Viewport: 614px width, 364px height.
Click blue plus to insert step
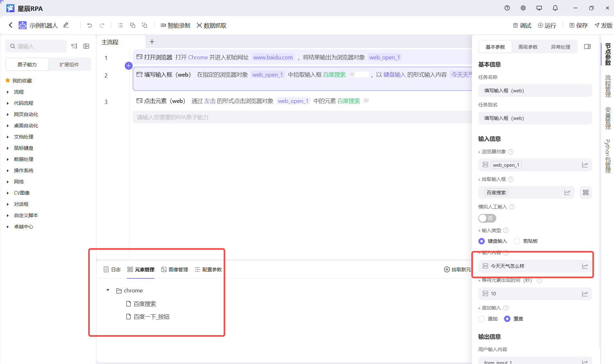coord(129,66)
